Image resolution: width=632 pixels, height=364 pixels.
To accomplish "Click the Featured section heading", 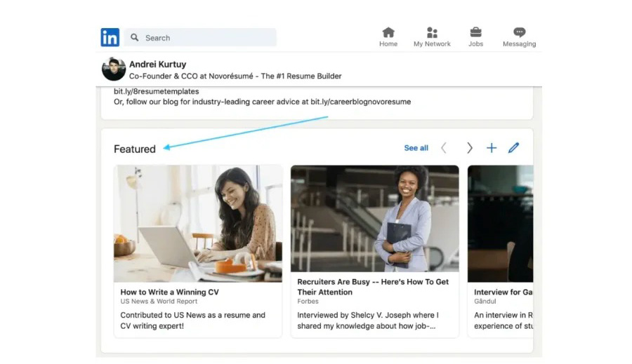I will 135,149.
